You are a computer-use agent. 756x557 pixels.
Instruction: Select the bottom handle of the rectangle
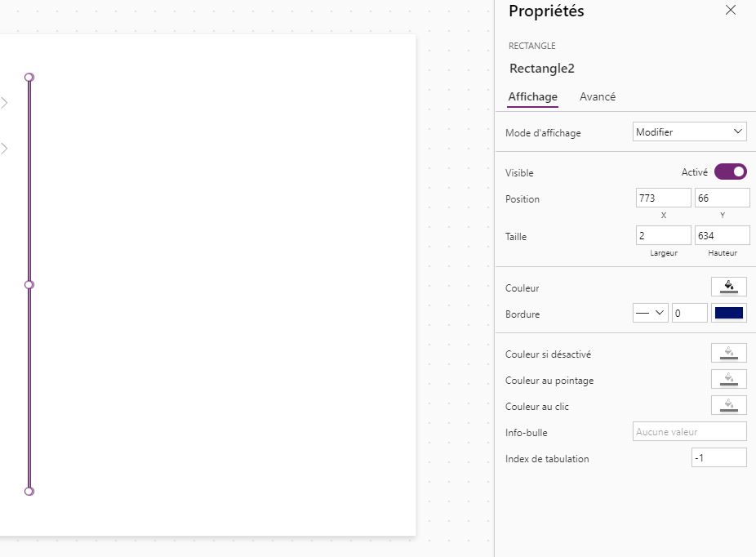29,492
